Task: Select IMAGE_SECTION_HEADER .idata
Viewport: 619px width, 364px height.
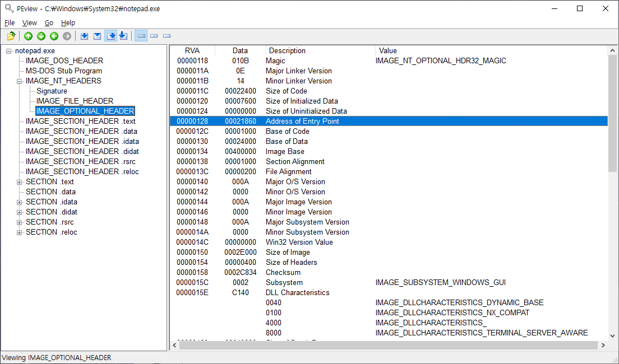Action: (x=82, y=142)
